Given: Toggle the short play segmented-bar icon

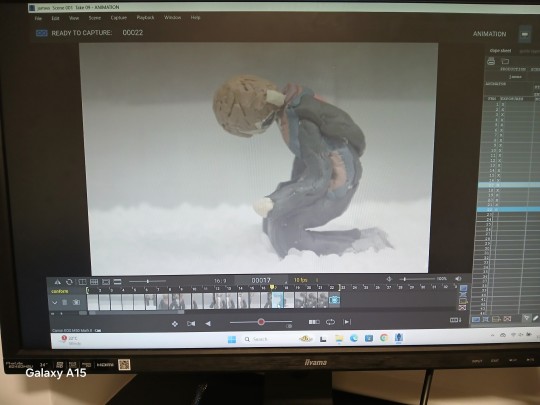Looking at the screenshot, I should [x=314, y=322].
